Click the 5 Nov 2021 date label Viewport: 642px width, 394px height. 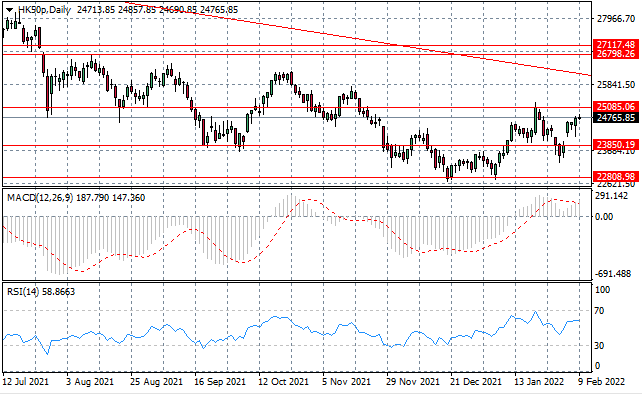(347, 382)
